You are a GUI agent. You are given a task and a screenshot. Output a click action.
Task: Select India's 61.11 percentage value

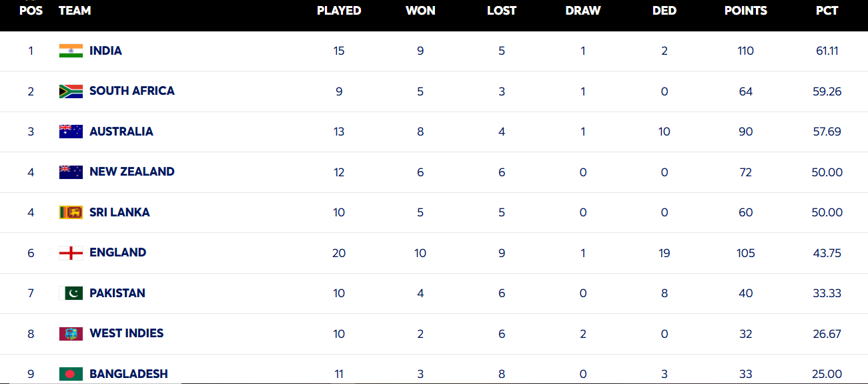point(827,51)
